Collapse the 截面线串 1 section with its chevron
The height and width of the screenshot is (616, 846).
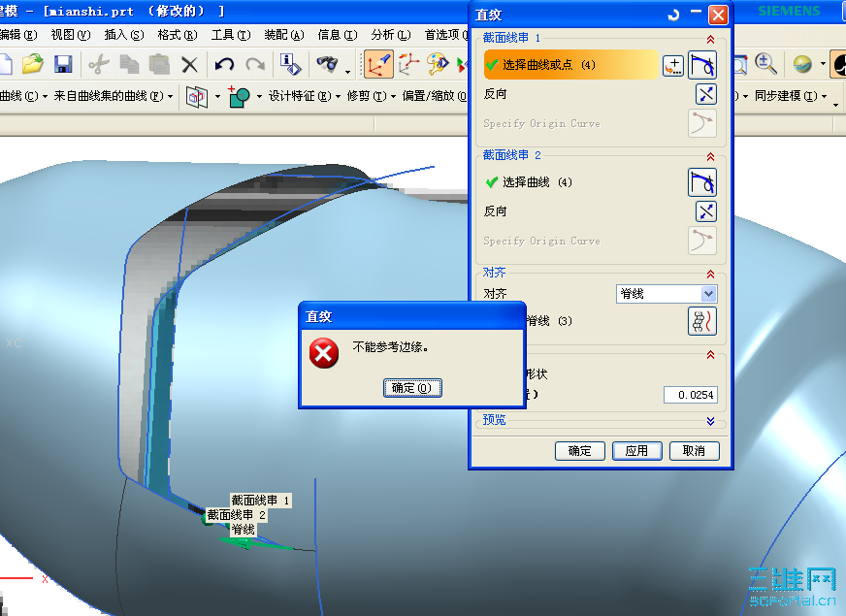pos(711,39)
